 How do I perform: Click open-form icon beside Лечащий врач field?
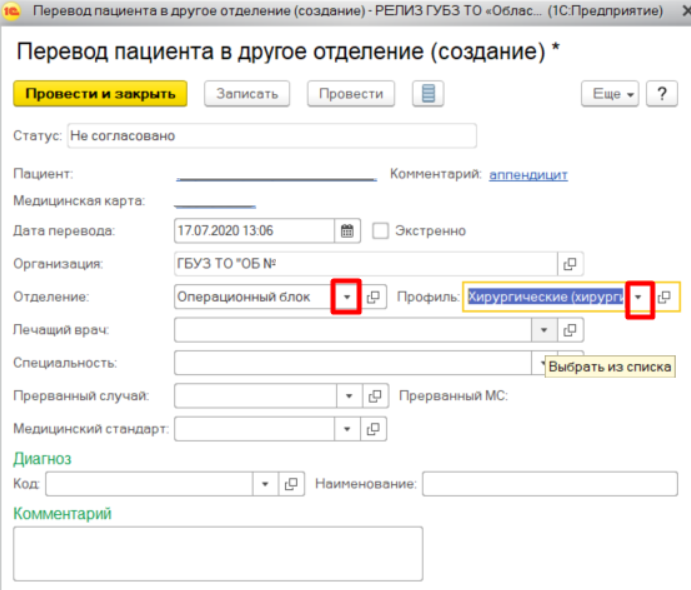coord(570,330)
